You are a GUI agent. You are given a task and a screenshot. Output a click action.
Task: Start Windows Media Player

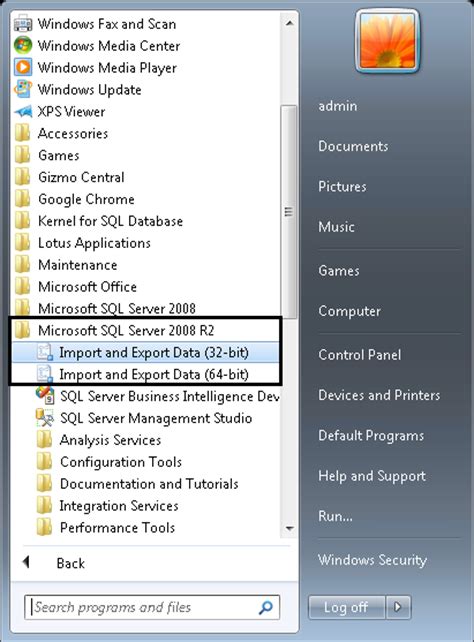pos(107,67)
